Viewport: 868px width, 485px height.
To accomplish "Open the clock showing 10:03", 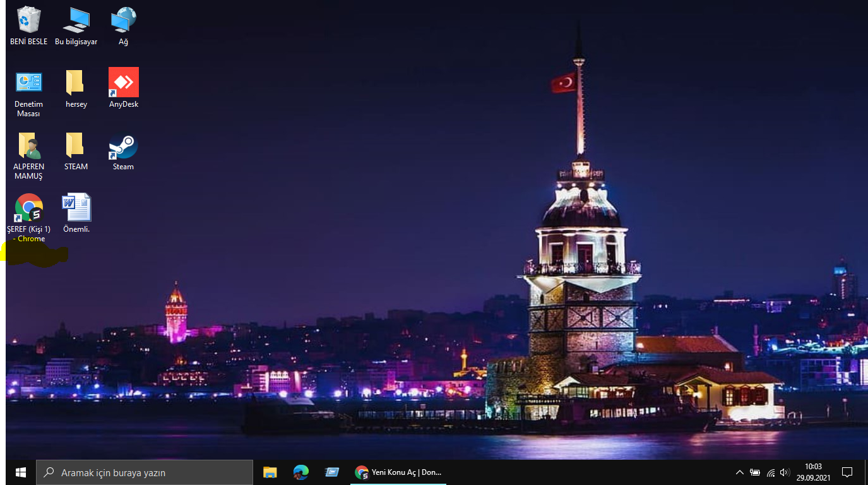I will click(813, 472).
